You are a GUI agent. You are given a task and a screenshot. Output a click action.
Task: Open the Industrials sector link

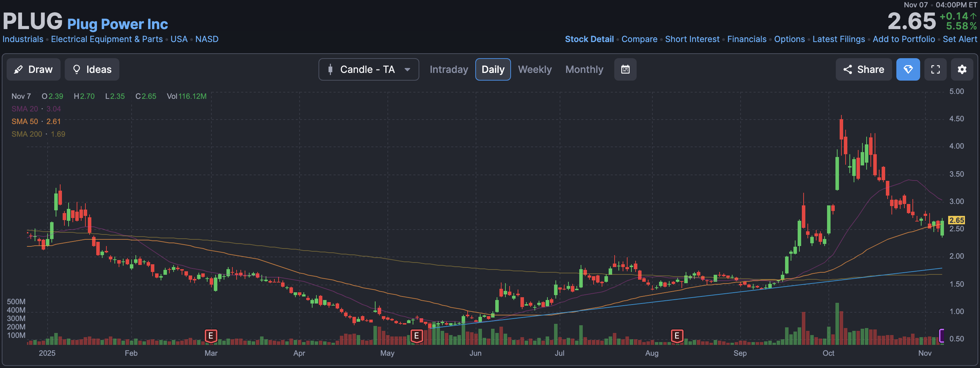(23, 39)
